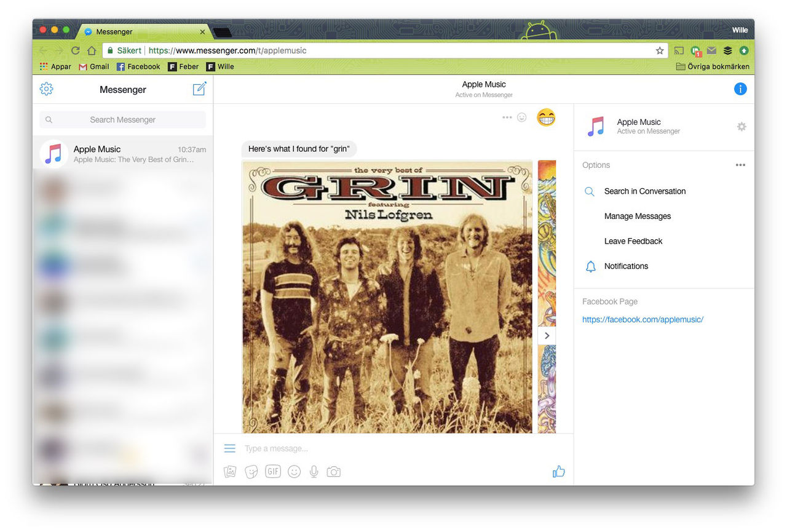Open the Facebook bookmark
The width and height of the screenshot is (787, 532).
tap(138, 66)
